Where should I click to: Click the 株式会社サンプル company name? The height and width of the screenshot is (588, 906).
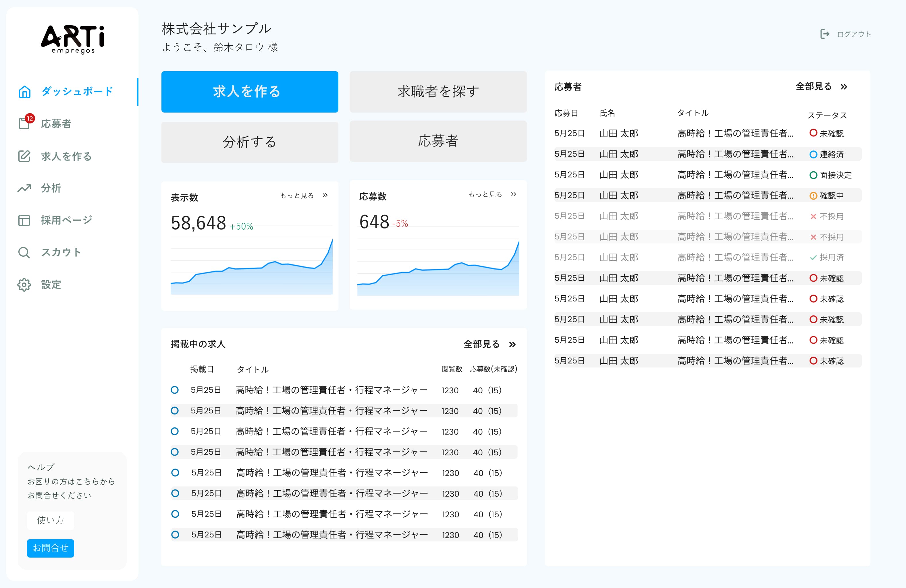click(x=216, y=28)
